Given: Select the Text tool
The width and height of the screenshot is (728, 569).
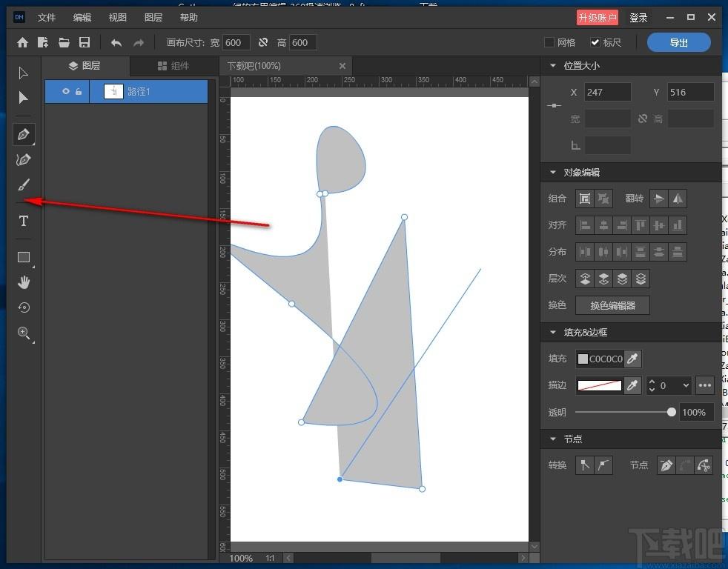Looking at the screenshot, I should point(24,221).
